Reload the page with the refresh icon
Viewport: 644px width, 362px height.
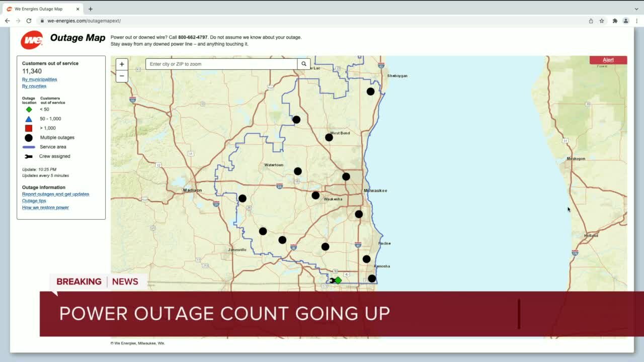29,21
